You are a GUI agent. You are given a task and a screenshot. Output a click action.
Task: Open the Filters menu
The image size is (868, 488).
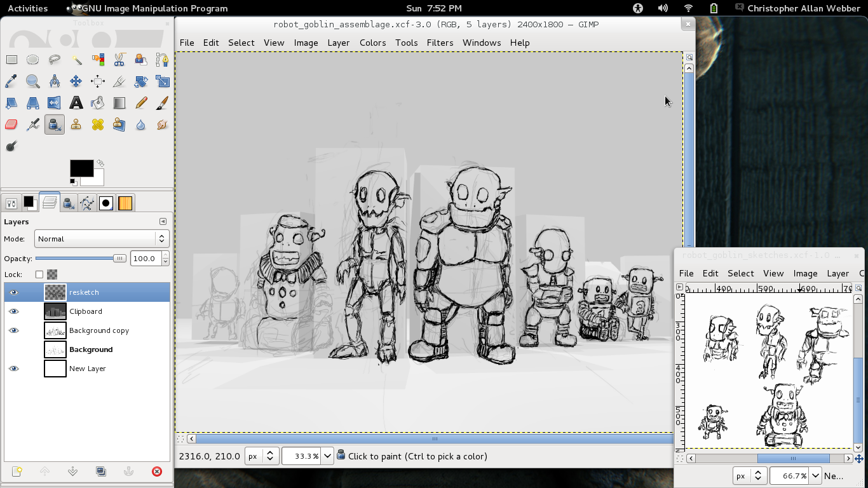point(440,43)
